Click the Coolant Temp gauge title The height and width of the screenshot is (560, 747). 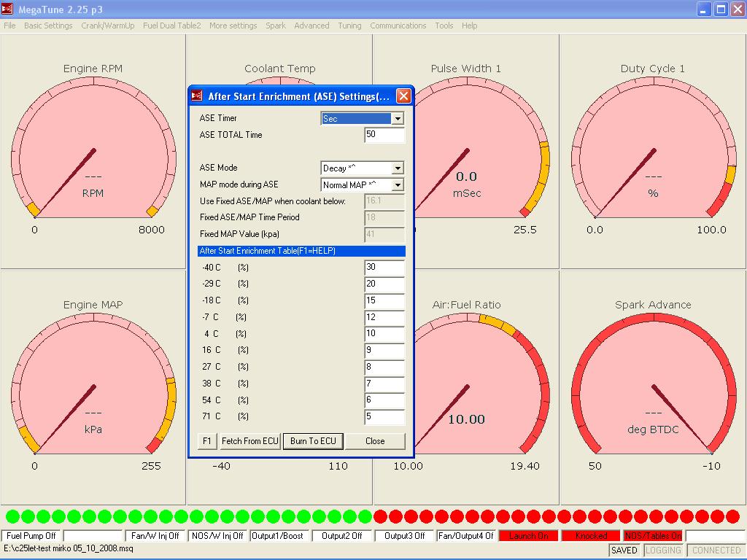(x=279, y=69)
